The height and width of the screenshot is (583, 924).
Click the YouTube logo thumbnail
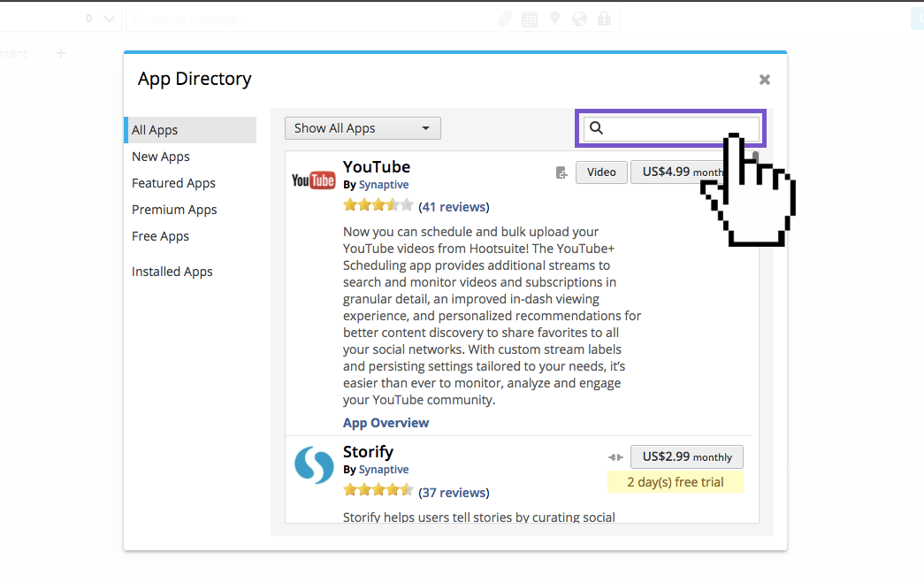tap(313, 180)
